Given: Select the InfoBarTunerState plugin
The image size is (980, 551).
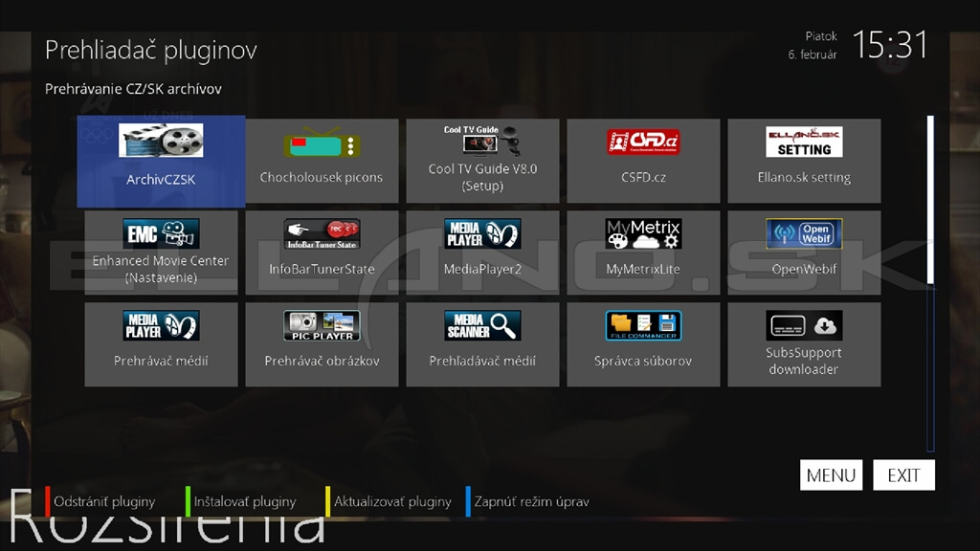Looking at the screenshot, I should 322,253.
